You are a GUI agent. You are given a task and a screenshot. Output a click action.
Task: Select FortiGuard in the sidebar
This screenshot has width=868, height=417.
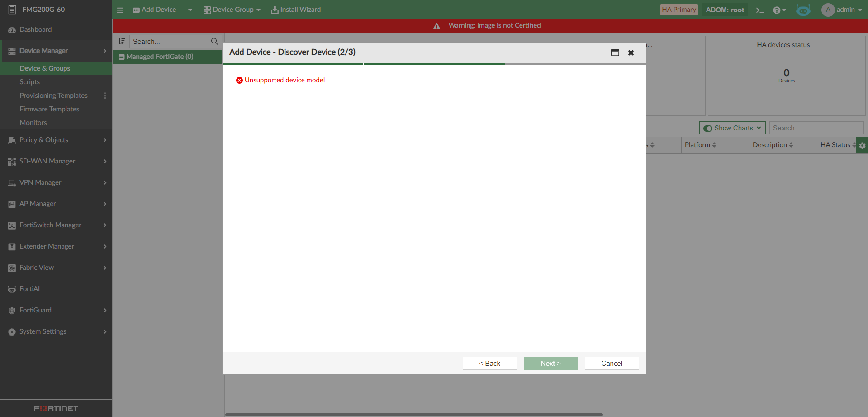coord(35,310)
